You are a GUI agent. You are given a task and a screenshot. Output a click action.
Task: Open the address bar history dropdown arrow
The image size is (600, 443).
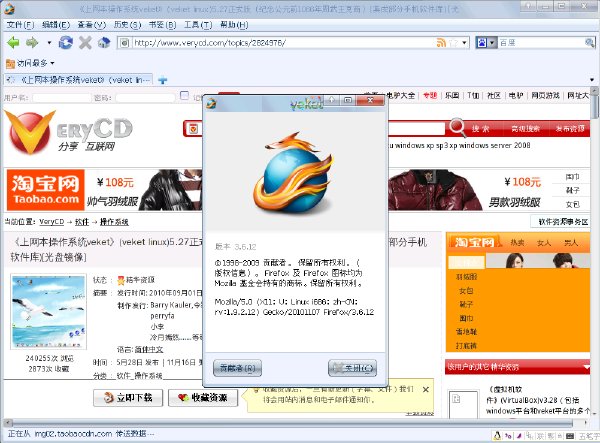pyautogui.click(x=464, y=43)
